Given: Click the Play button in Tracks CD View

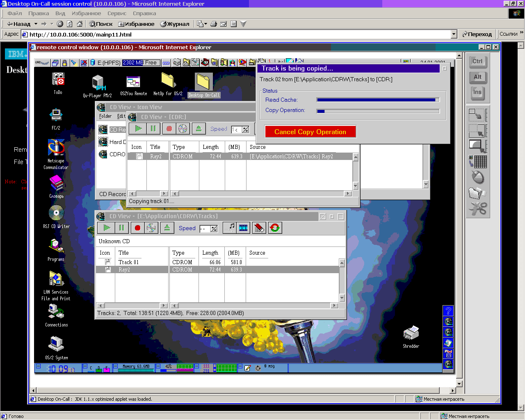Looking at the screenshot, I should tap(107, 228).
